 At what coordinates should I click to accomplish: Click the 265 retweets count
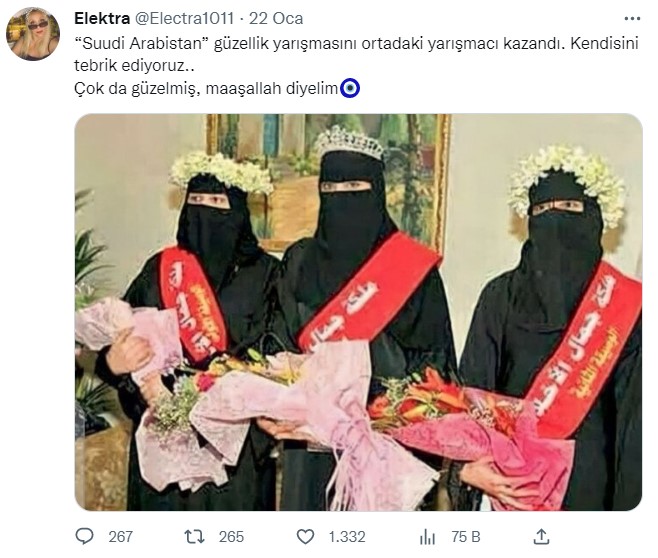click(231, 537)
